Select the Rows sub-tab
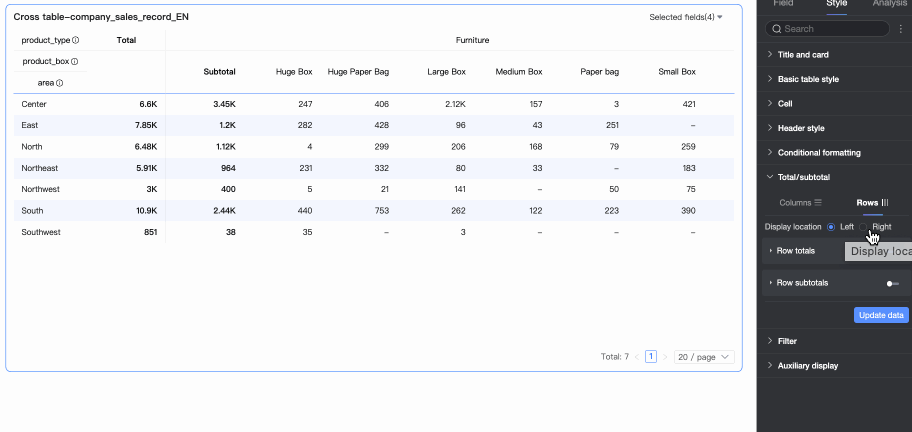The width and height of the screenshot is (912, 432). point(872,202)
